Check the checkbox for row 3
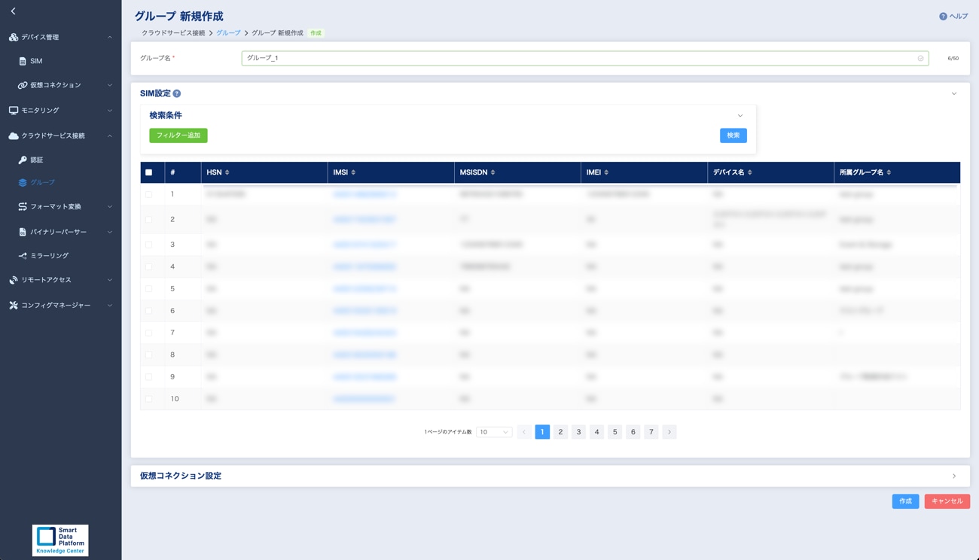 pos(149,245)
